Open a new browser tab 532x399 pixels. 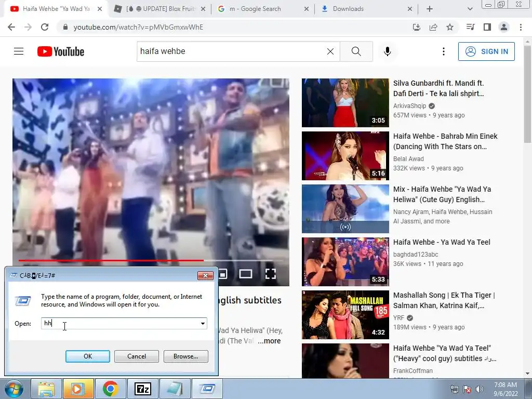tap(430, 9)
